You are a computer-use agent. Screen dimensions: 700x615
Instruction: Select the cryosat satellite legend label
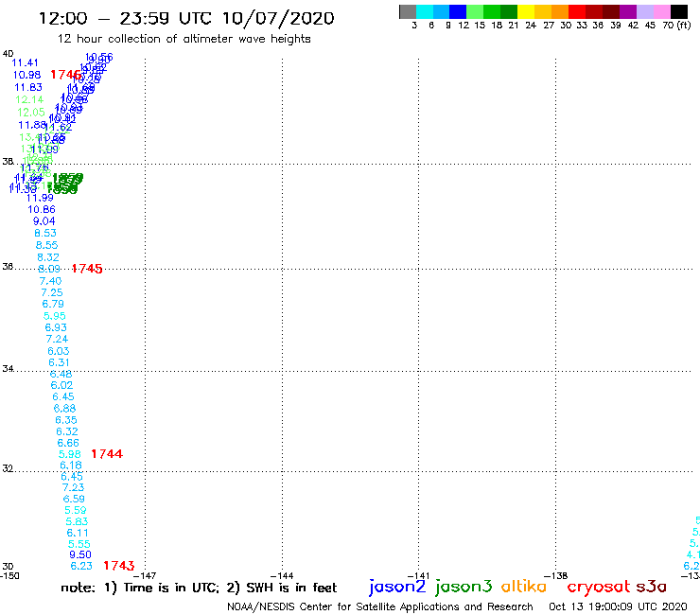point(599,587)
